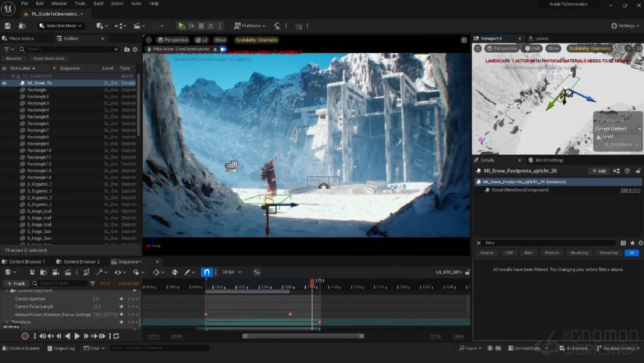Click the Sequencer play reverse button

pos(68,336)
